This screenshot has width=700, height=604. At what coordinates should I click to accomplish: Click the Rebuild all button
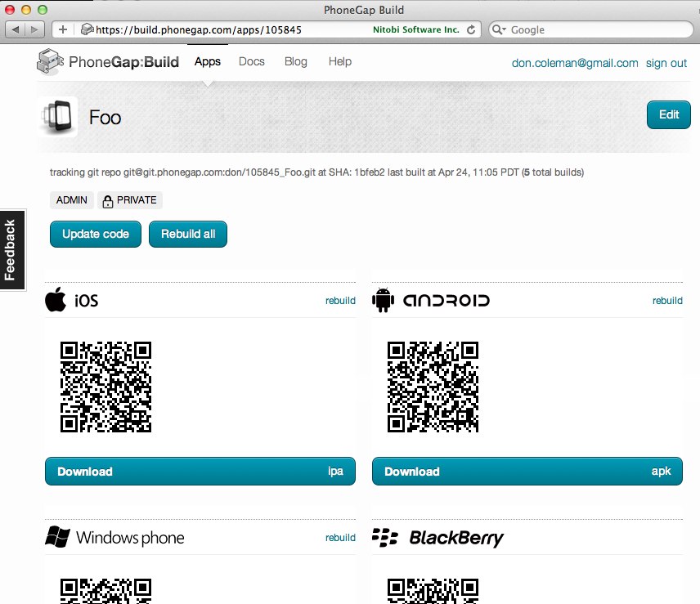tap(188, 234)
